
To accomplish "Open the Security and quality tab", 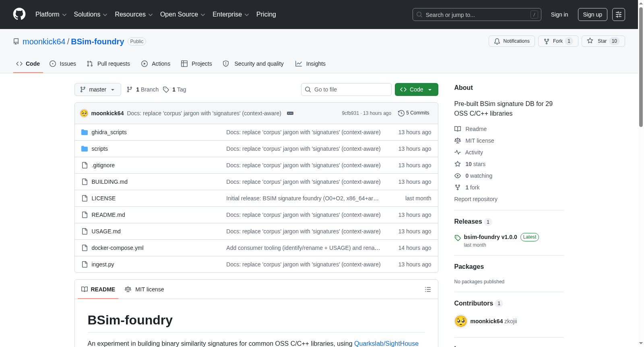I will tap(253, 64).
